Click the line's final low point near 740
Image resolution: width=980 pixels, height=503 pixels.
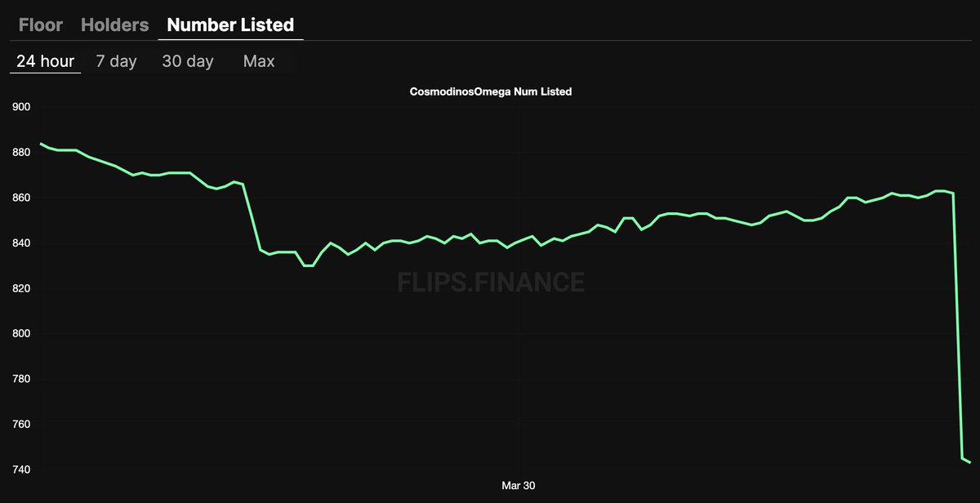click(969, 463)
